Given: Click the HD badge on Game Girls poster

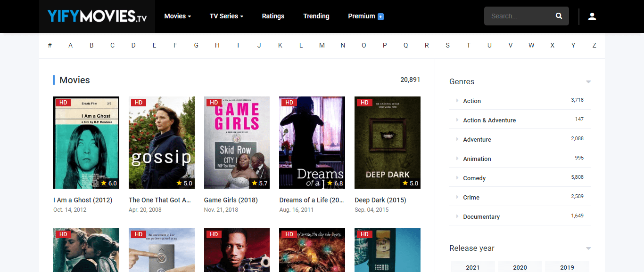Looking at the screenshot, I should 214,102.
